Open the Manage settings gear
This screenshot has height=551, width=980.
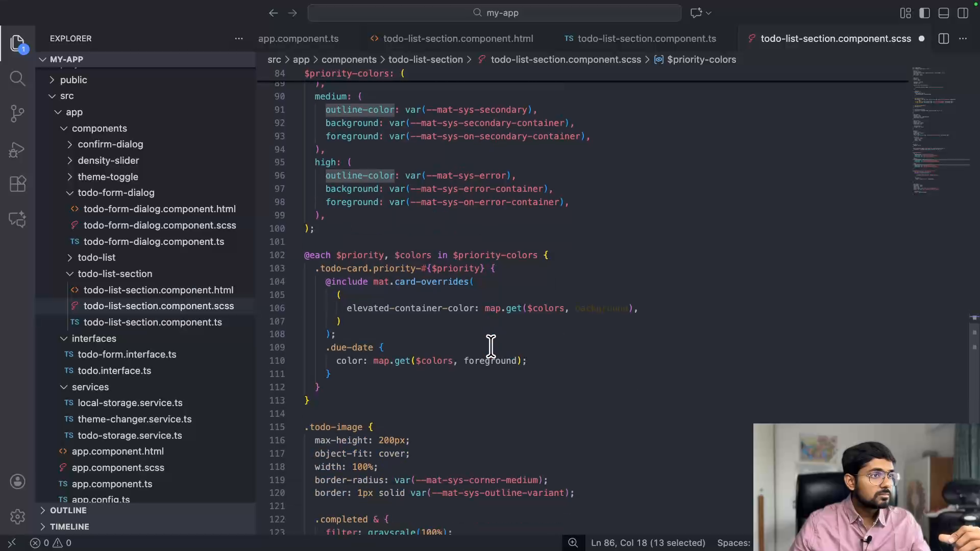click(x=17, y=517)
